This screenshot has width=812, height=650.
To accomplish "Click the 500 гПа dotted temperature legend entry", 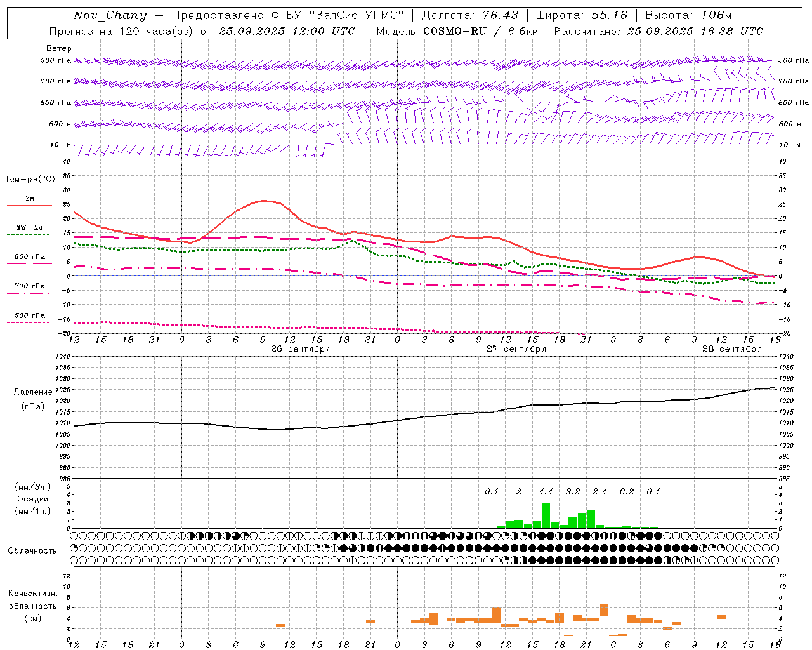I will pos(30,315).
